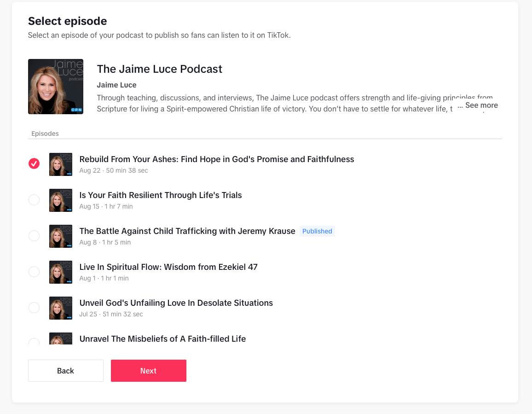Screen dimensions: 532x414
Task: Click the Jaime Luce author name
Action: coord(117,85)
